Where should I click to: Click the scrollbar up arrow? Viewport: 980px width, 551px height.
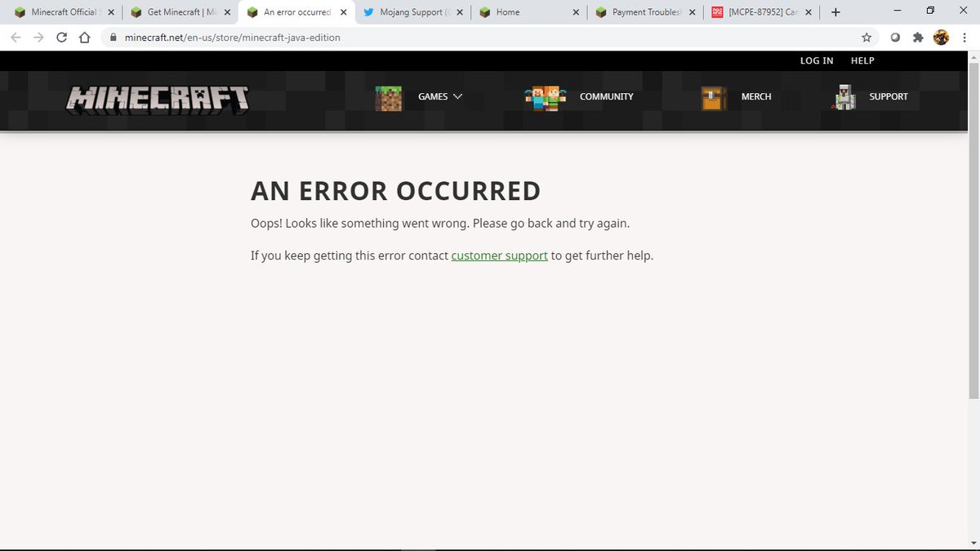pos(973,56)
